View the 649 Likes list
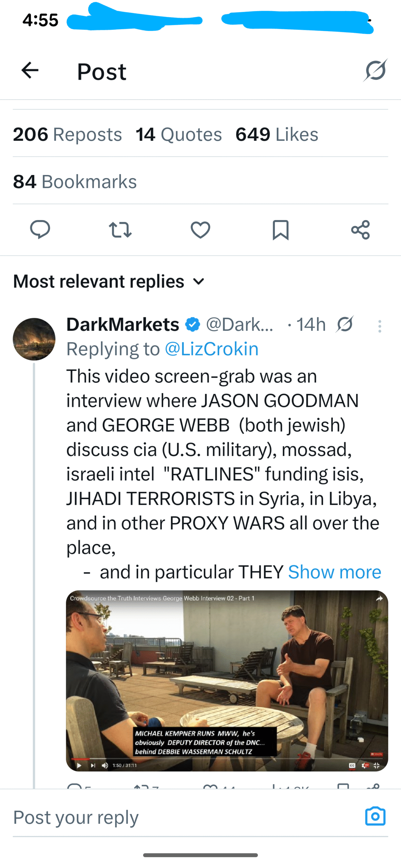The image size is (401, 868). (277, 134)
